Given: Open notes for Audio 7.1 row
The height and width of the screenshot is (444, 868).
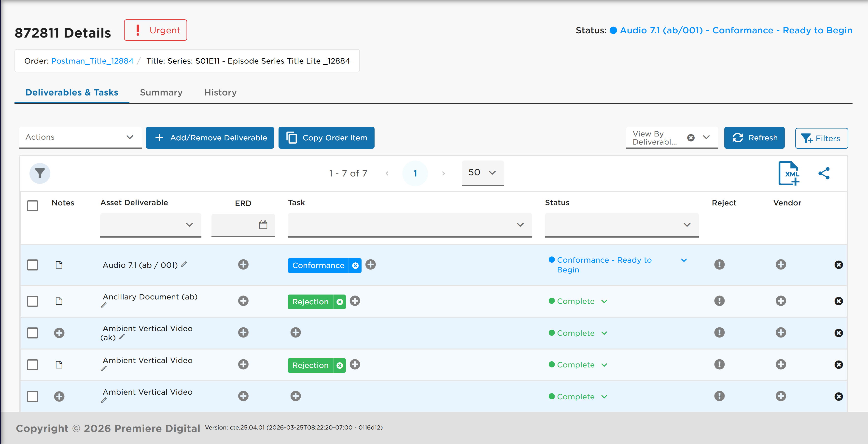Looking at the screenshot, I should coord(59,265).
